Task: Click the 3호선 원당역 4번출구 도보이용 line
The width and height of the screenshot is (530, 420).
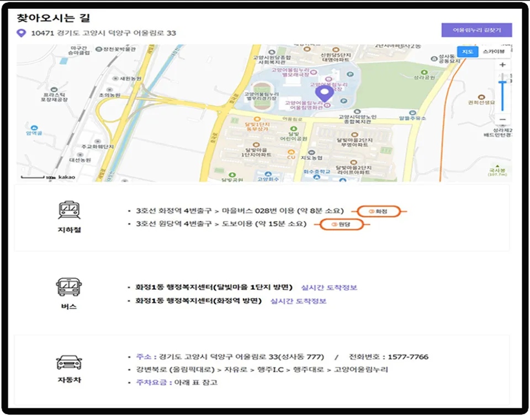Action: (221, 224)
